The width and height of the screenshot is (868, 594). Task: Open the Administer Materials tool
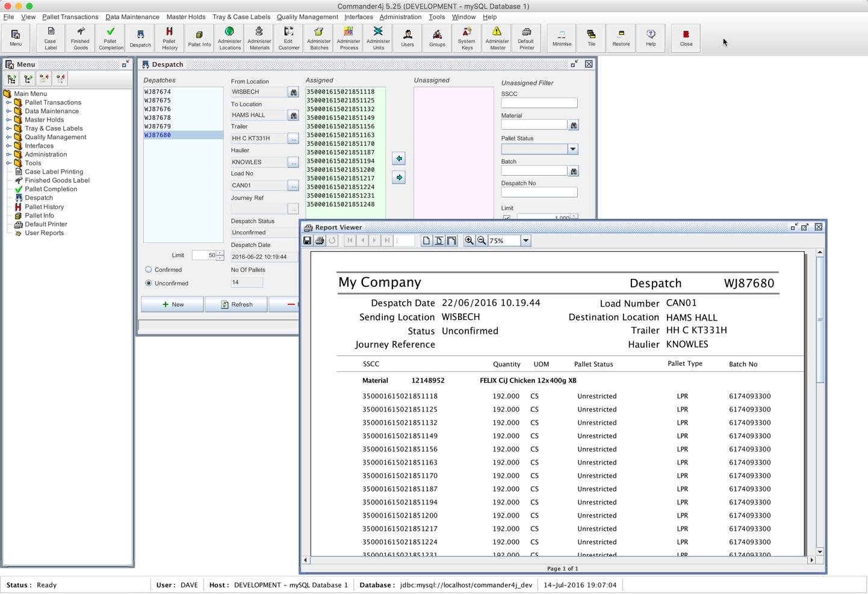[259, 38]
